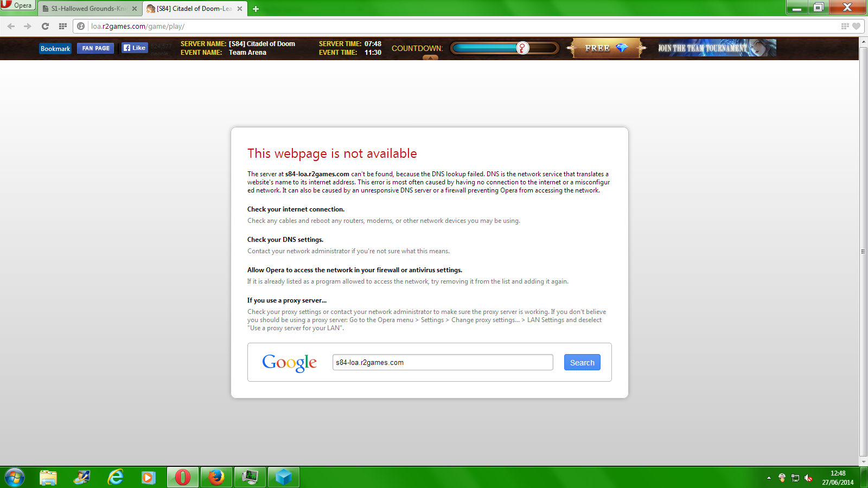Focus the Google search text field
868x488 pixels.
442,363
